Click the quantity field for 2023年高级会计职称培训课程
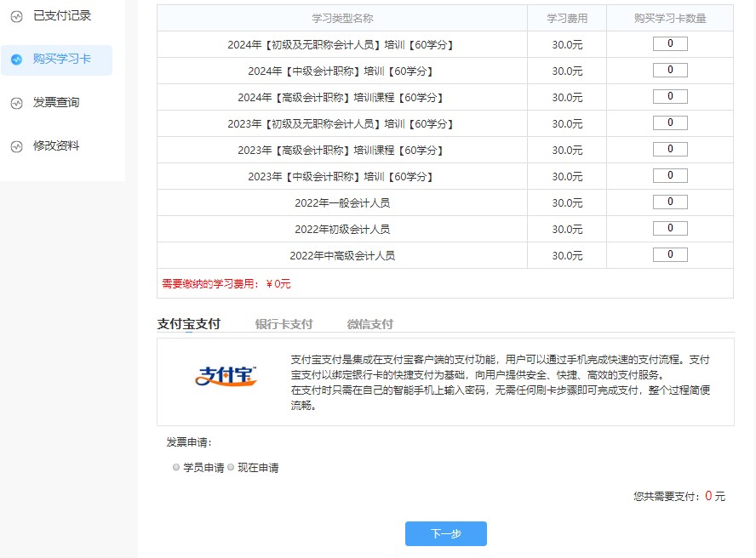The image size is (756, 558). click(x=669, y=150)
